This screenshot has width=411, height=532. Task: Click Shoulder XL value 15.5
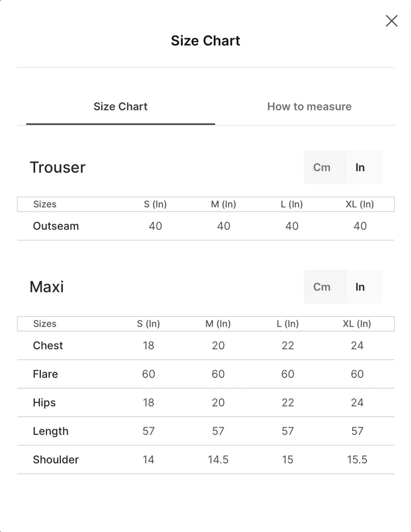pyautogui.click(x=357, y=460)
